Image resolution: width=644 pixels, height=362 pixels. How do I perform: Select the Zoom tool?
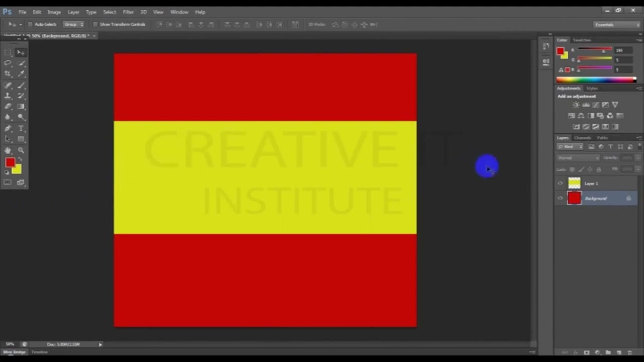21,150
